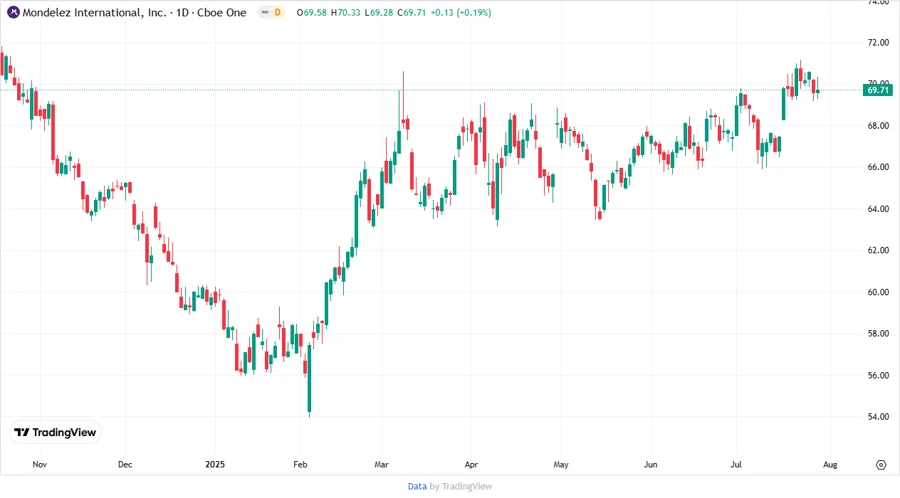Click the Feb label on time axis

[x=300, y=464]
